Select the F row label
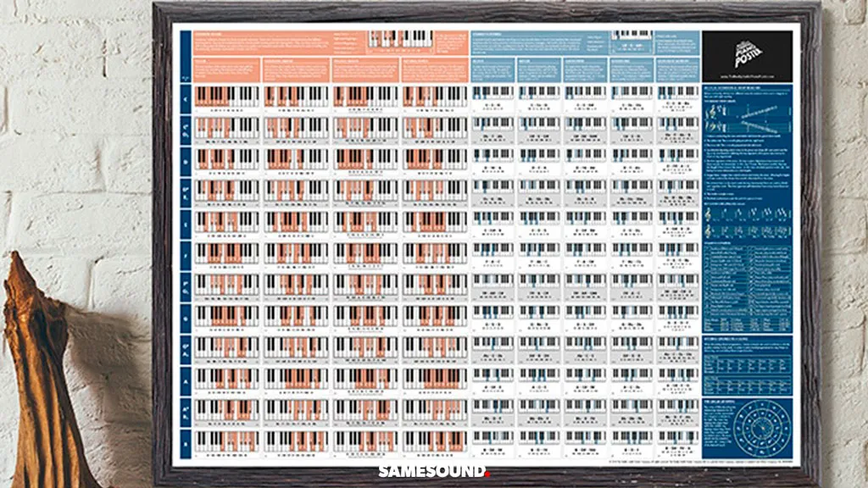The width and height of the screenshot is (868, 488). (x=186, y=256)
